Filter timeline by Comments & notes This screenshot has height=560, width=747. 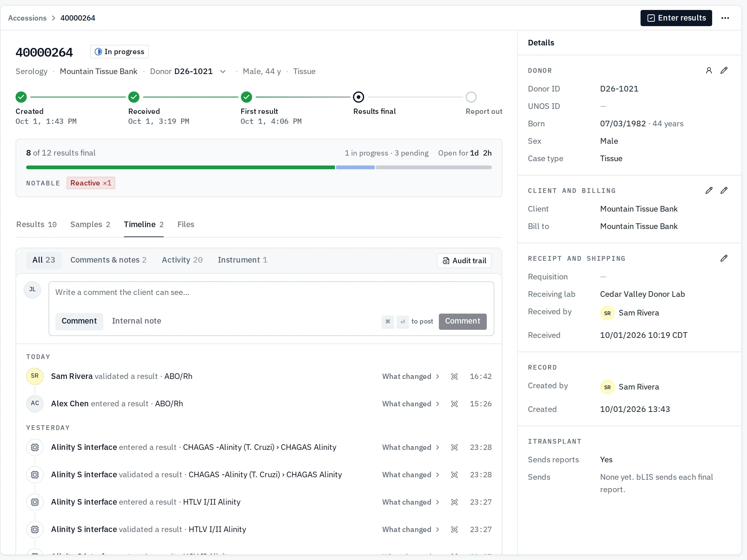point(108,260)
